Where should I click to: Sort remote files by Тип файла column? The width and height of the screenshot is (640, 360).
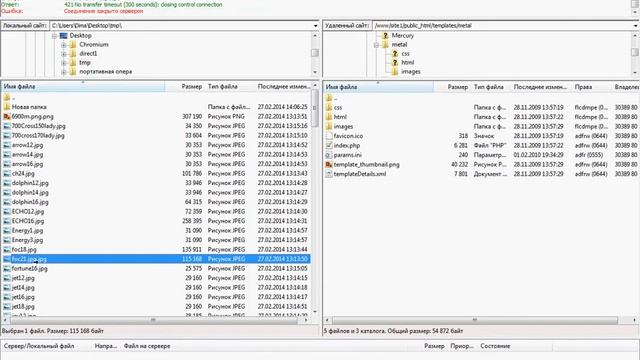tap(491, 87)
